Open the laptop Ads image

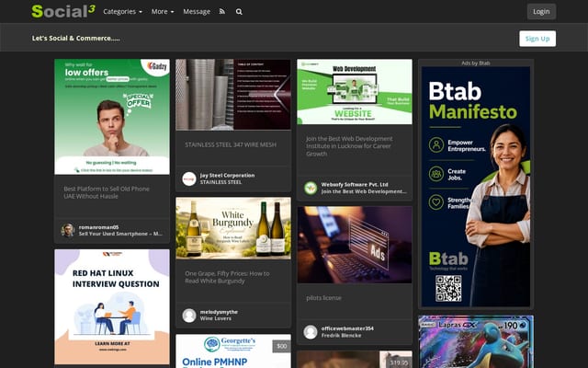click(x=355, y=245)
